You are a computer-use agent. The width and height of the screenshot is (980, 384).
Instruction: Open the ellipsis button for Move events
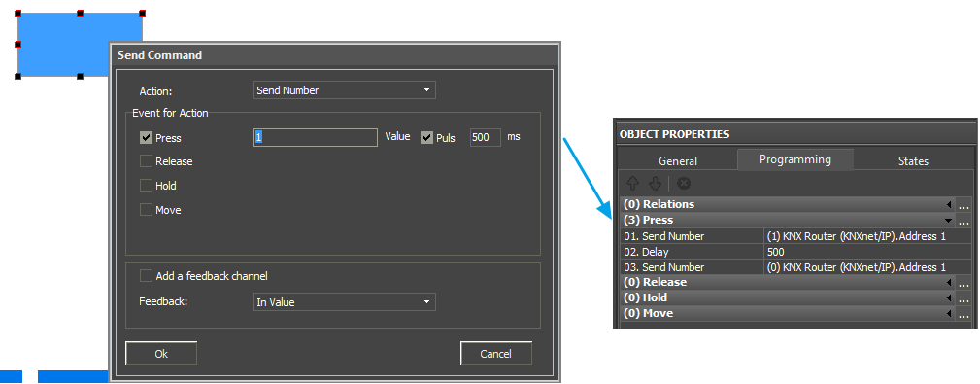[963, 313]
